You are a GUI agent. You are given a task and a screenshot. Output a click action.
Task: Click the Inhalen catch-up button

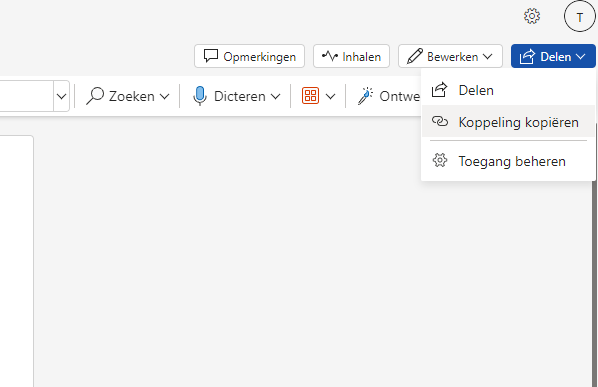click(x=351, y=56)
